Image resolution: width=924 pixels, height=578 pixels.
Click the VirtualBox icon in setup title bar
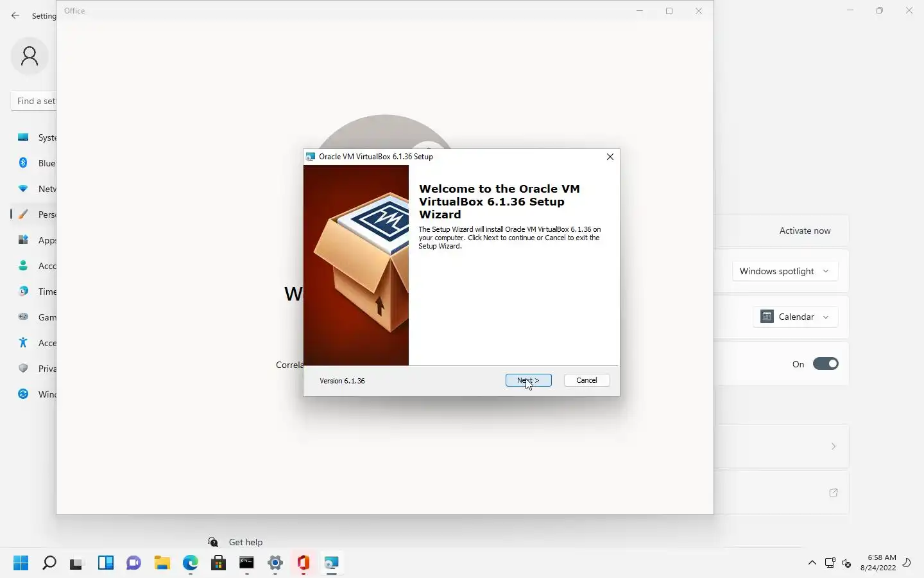[311, 157]
